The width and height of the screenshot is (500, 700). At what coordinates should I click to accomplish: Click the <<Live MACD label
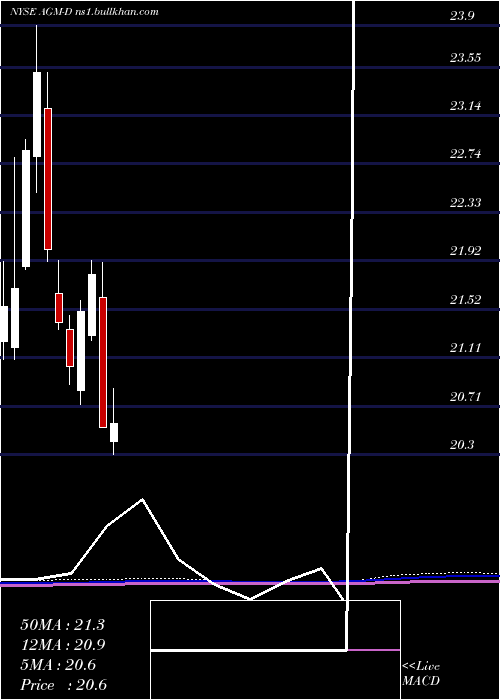(421, 674)
